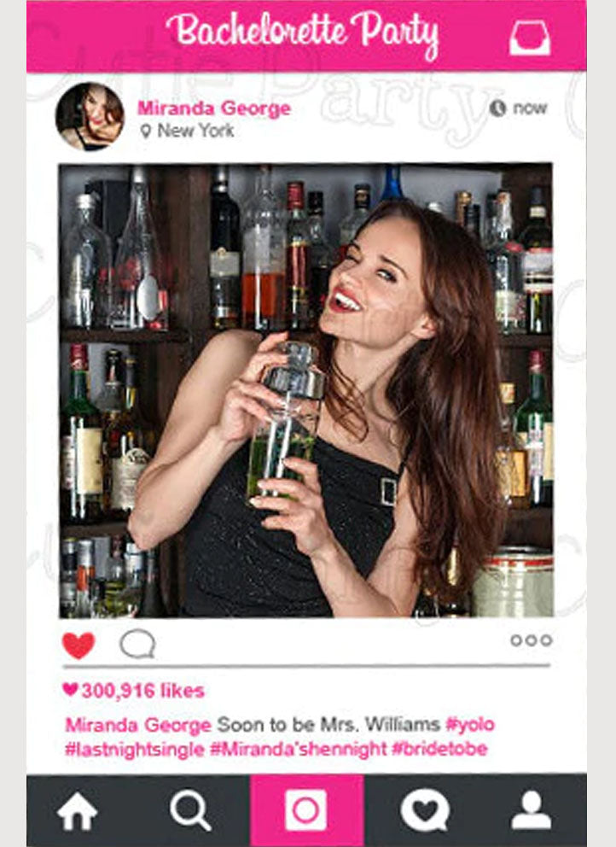Go to the Home tab icon
The width and height of the screenshot is (616, 847).
77,811
